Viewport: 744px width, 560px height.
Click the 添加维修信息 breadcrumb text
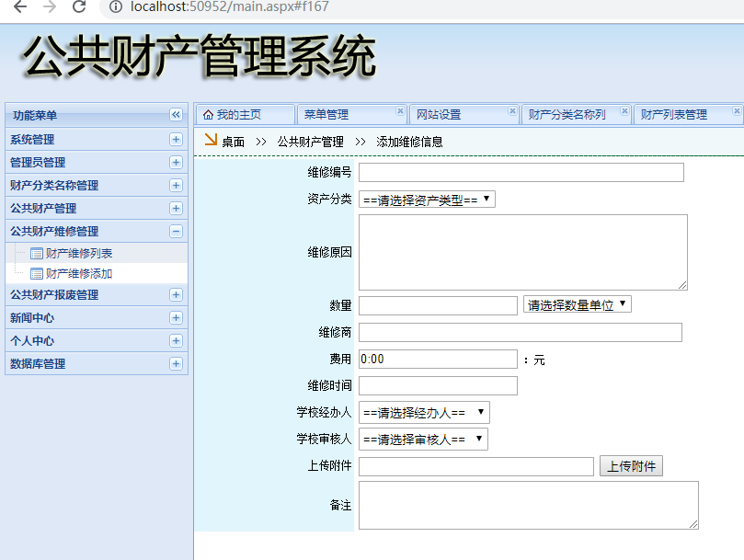[x=409, y=142]
